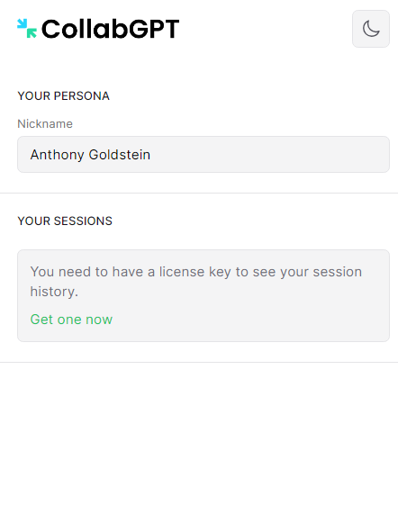This screenshot has height=532, width=398.
Task: Click the green arrow in the logo
Action: coord(32,33)
